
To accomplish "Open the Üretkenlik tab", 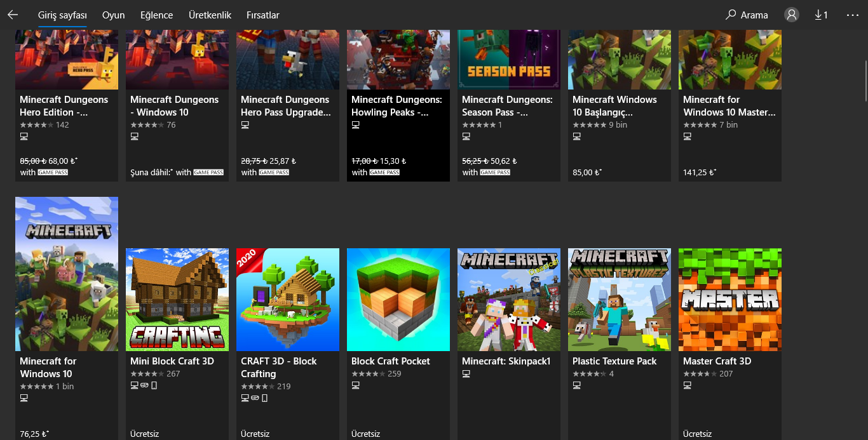I will (x=210, y=15).
